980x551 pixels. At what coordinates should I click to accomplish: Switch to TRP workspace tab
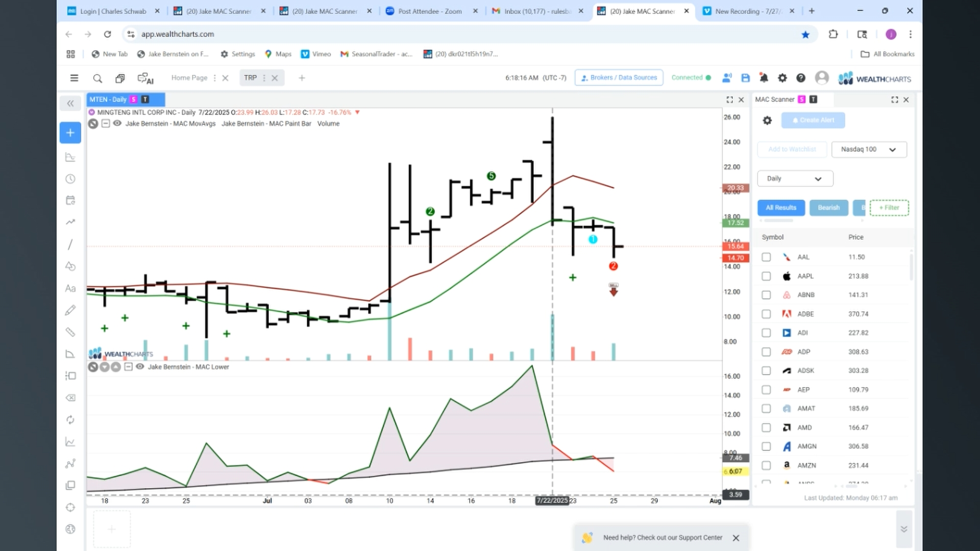(250, 78)
